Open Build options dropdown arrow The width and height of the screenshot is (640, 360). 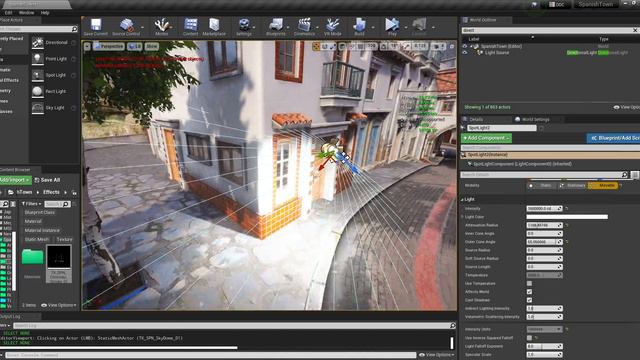(373, 27)
